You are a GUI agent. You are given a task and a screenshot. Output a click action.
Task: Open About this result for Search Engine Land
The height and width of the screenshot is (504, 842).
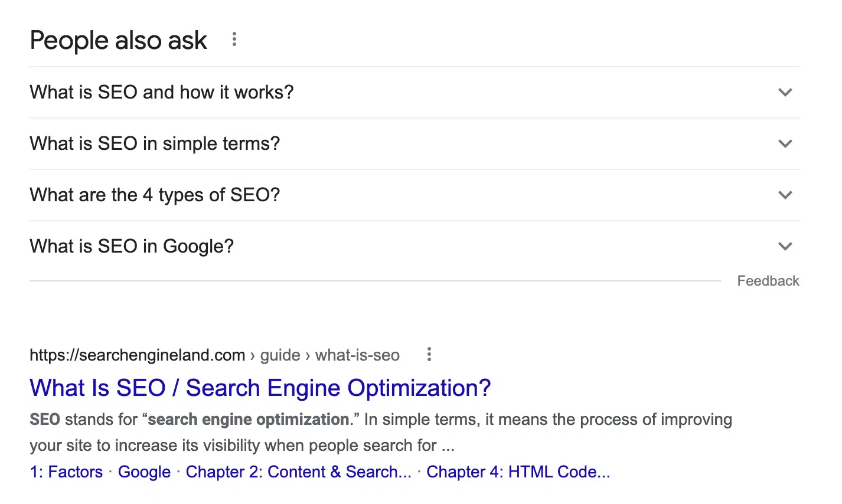[x=429, y=354]
